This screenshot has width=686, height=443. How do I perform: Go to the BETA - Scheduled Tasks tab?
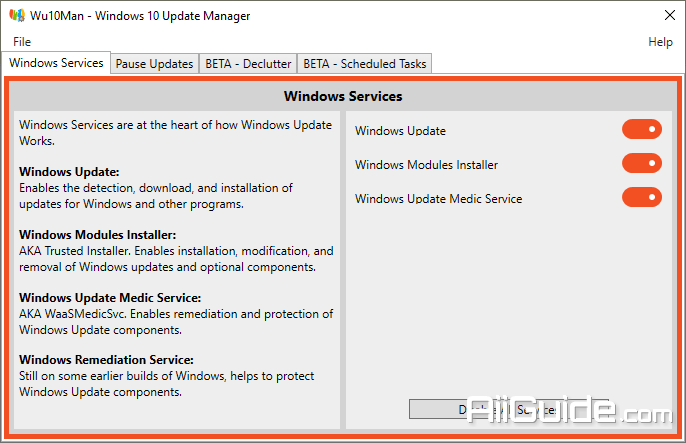tap(364, 64)
